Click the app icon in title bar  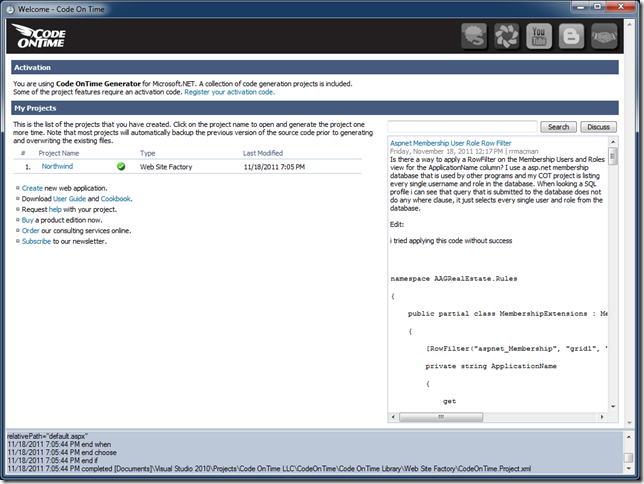point(9,9)
